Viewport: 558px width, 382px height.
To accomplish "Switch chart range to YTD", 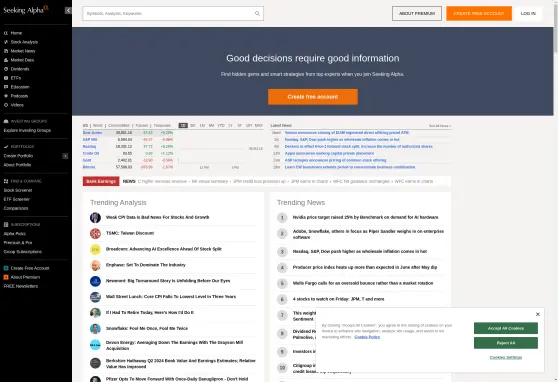I will tap(221, 125).
